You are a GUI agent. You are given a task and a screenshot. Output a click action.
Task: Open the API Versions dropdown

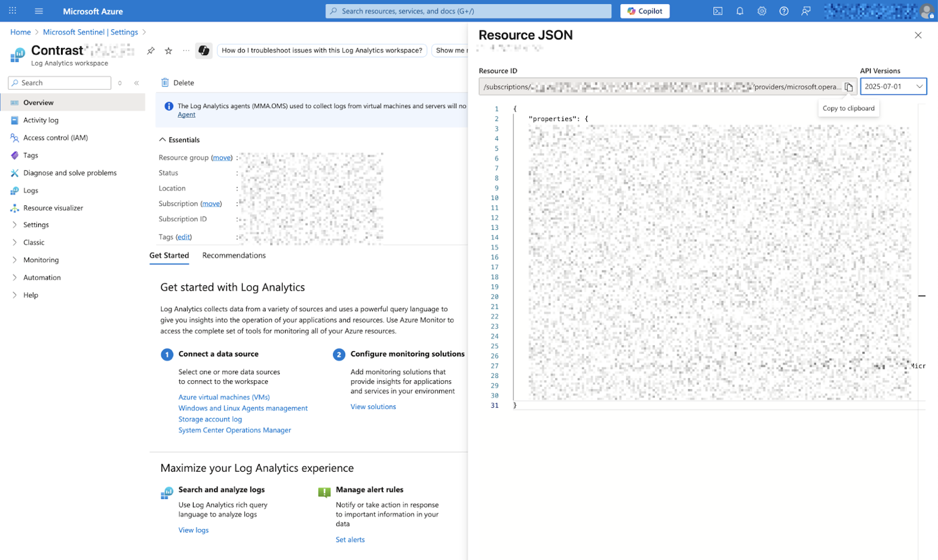tap(893, 87)
